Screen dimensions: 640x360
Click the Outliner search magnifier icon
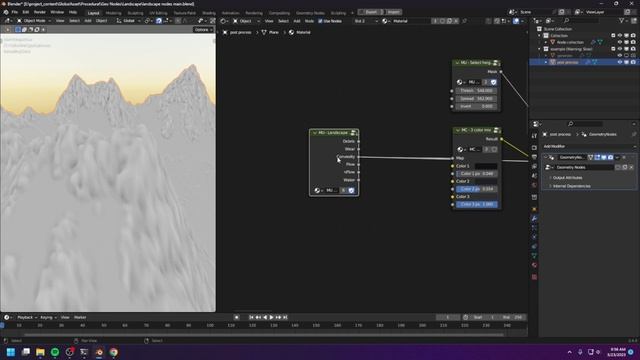[x=567, y=20]
